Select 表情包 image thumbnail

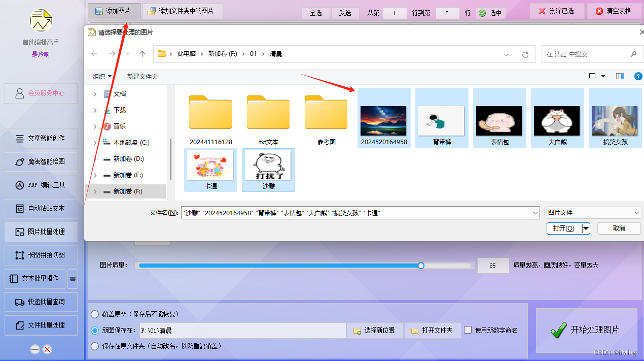(499, 118)
